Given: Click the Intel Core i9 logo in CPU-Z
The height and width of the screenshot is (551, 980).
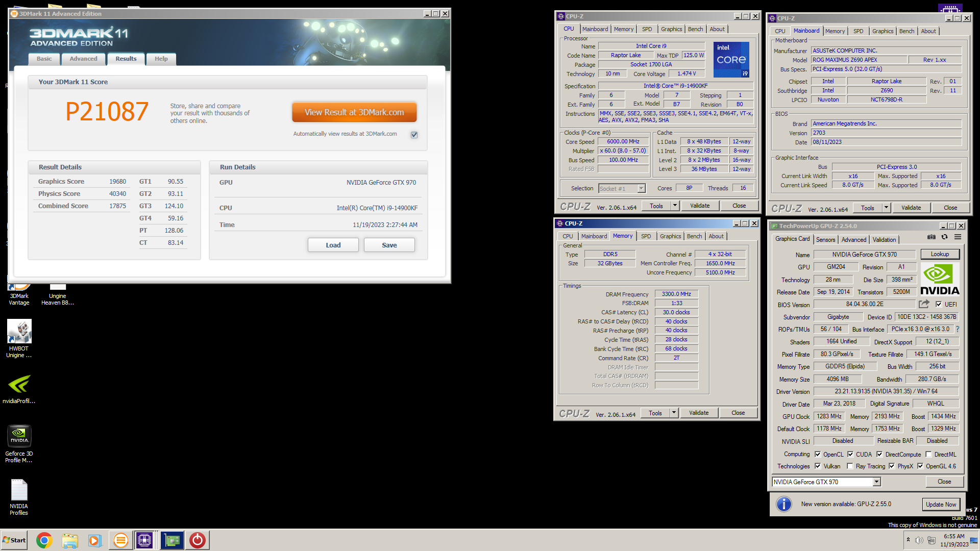Looking at the screenshot, I should tap(731, 60).
